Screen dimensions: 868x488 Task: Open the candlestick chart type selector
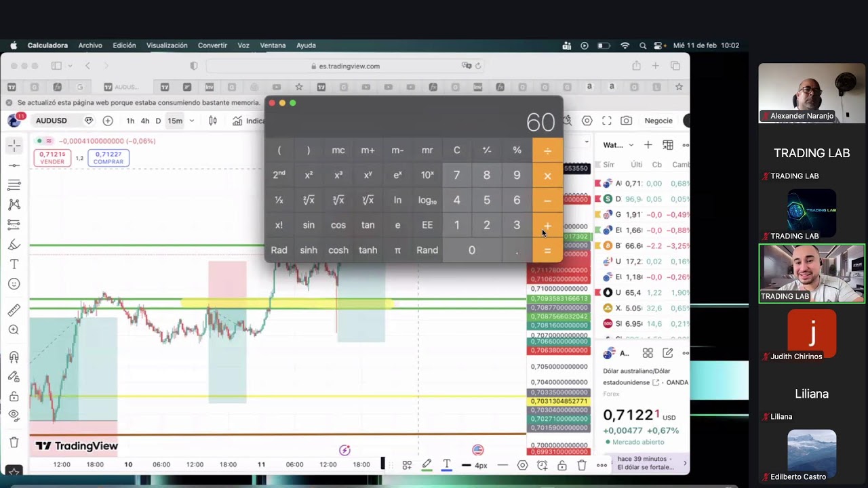click(213, 121)
